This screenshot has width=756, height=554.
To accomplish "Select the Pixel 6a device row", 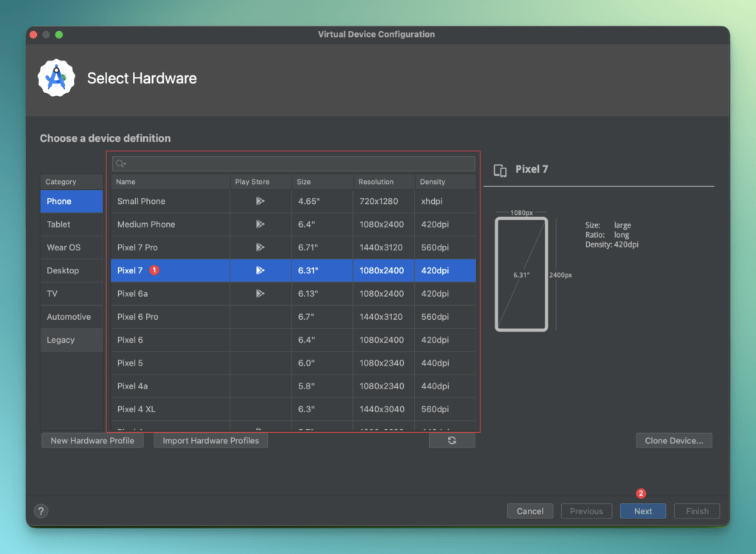I will click(x=294, y=294).
